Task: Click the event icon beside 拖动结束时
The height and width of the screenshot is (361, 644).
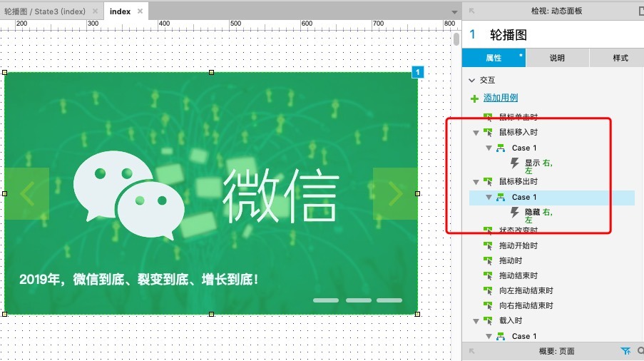Action: 488,275
